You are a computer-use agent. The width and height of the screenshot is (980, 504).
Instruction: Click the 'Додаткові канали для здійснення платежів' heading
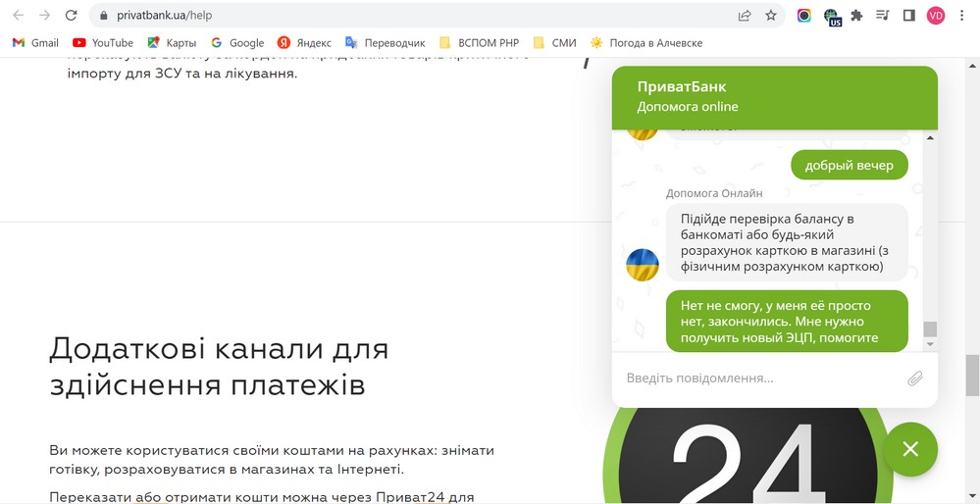pyautogui.click(x=219, y=367)
